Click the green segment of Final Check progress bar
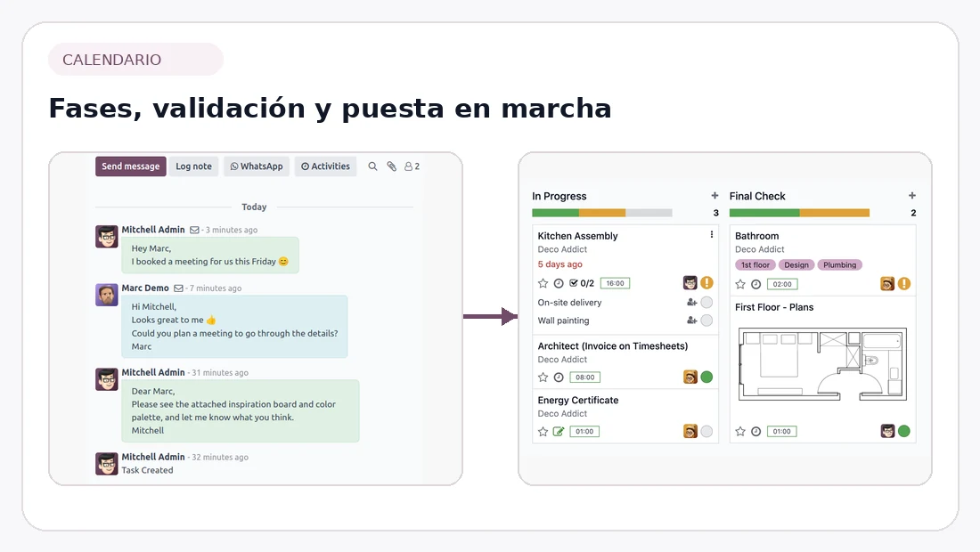This screenshot has height=552, width=980. coord(764,213)
